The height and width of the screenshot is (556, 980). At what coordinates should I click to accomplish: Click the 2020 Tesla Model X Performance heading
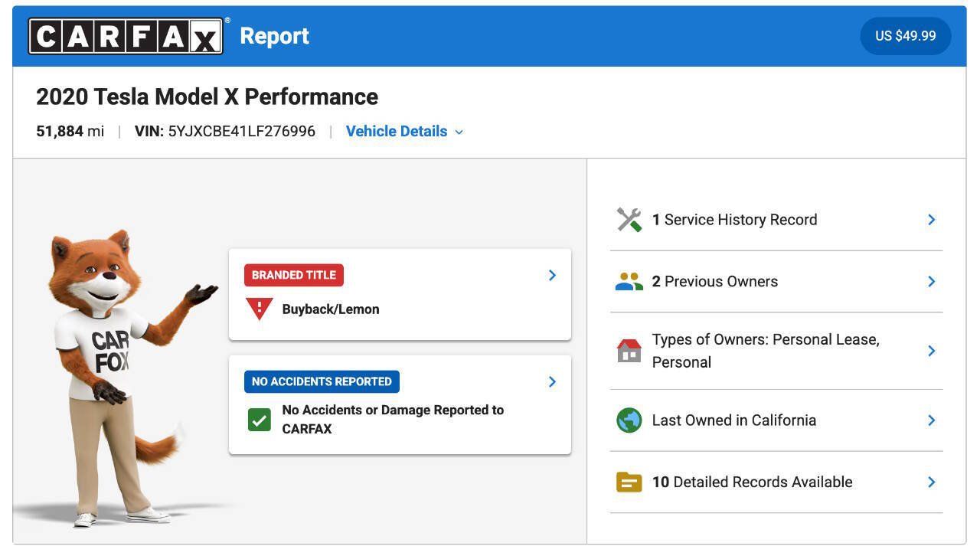point(207,97)
